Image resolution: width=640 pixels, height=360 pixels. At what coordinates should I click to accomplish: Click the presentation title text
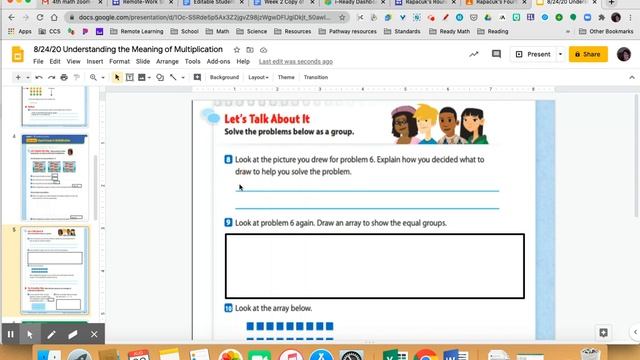click(128, 49)
